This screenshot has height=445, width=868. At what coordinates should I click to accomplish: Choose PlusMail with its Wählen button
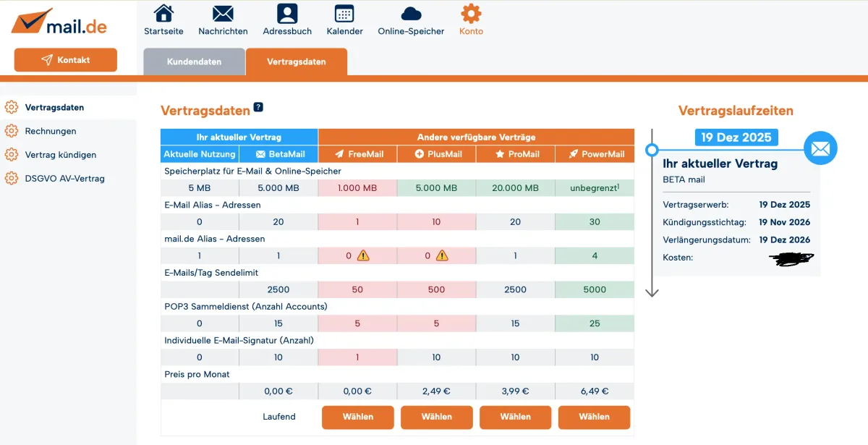(x=437, y=417)
